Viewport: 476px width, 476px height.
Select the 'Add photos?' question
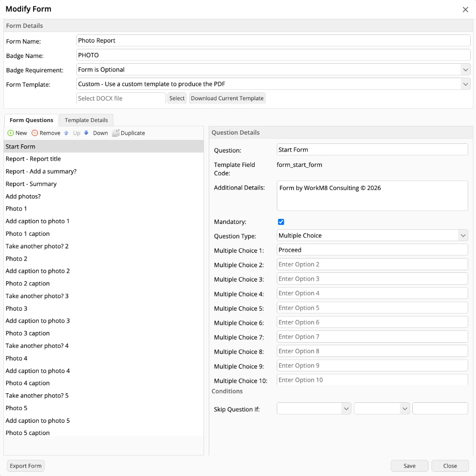(x=103, y=197)
